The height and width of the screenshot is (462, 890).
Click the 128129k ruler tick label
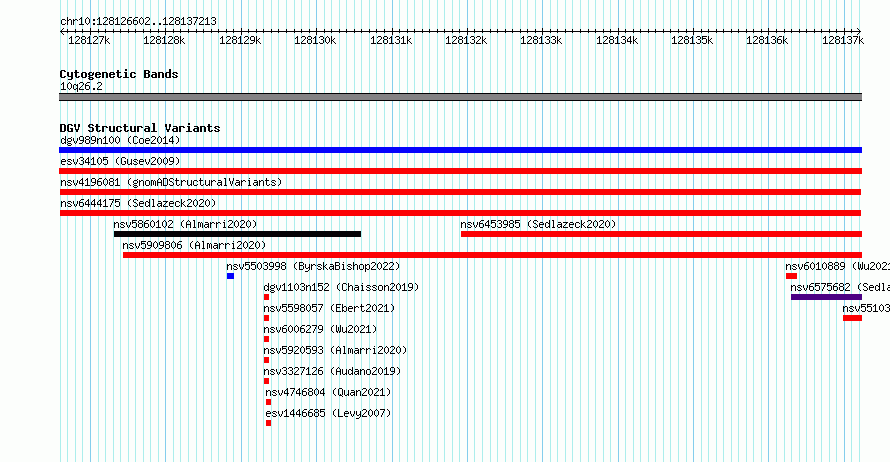click(x=240, y=41)
